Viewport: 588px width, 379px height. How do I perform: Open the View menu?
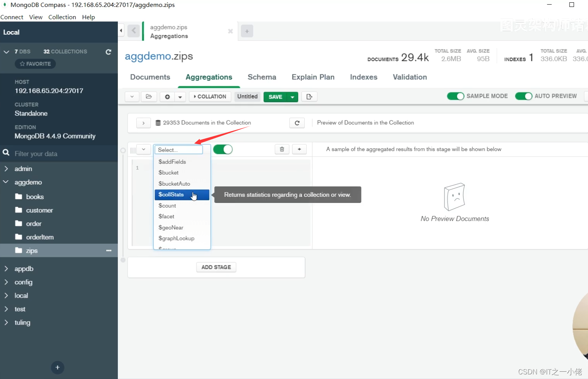click(x=36, y=17)
